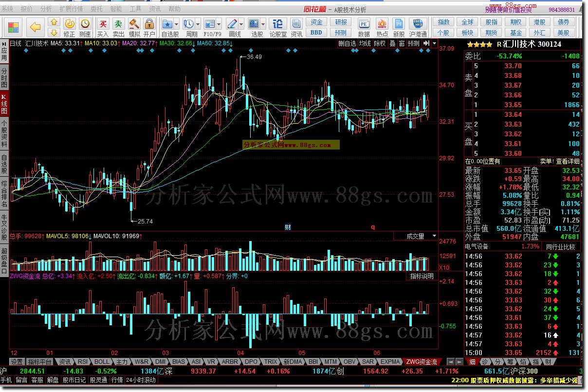Click the 资金 capital button
The width and height of the screenshot is (588, 392).
316,22
